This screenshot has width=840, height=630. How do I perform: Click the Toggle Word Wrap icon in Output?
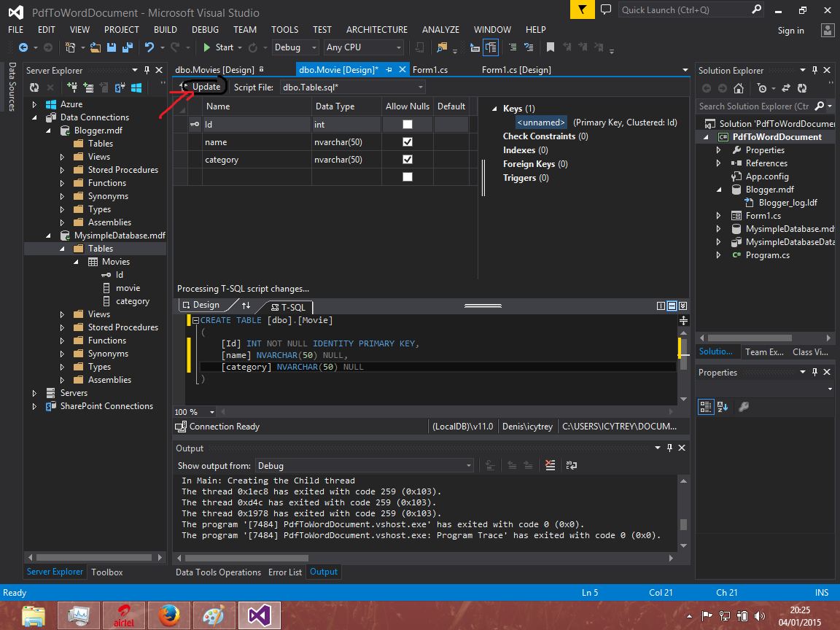[572, 465]
